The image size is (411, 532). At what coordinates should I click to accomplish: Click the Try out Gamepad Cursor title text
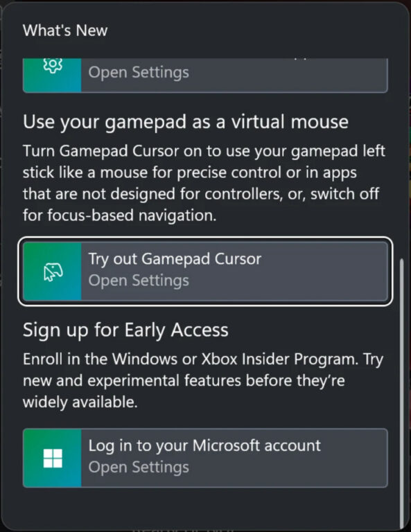(x=175, y=259)
